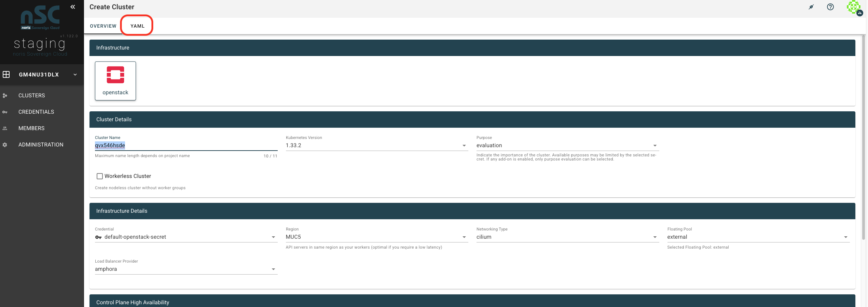The width and height of the screenshot is (868, 307).
Task: Open the Load Balancer Provider dropdown
Action: pos(186,269)
